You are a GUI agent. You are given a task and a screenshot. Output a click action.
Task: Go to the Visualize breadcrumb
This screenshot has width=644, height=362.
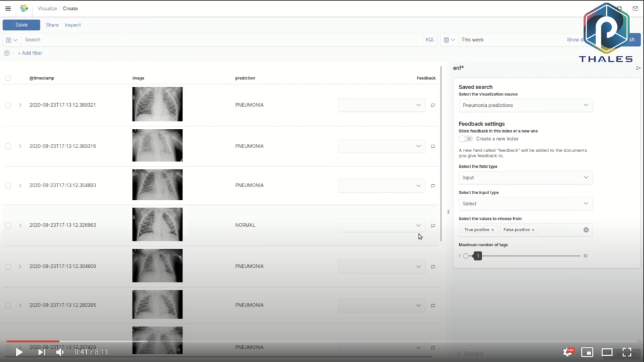click(47, 9)
